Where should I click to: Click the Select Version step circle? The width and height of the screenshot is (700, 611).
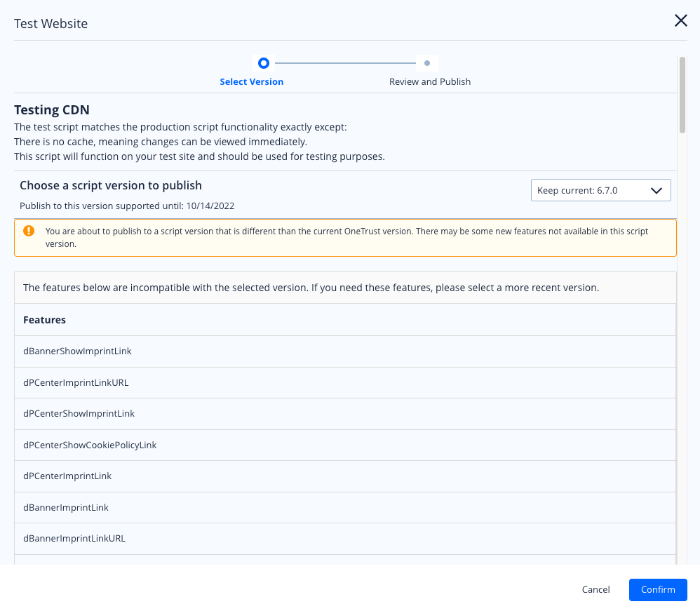(263, 63)
